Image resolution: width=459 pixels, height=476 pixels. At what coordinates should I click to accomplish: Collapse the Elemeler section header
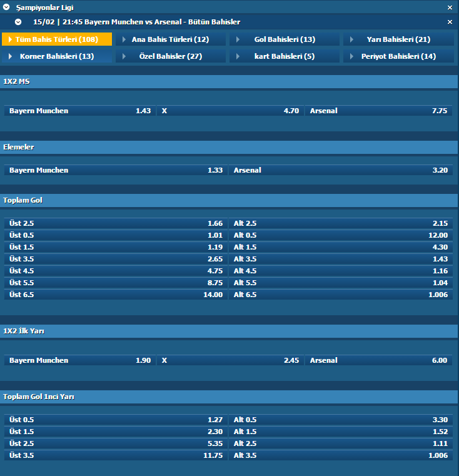pyautogui.click(x=229, y=147)
